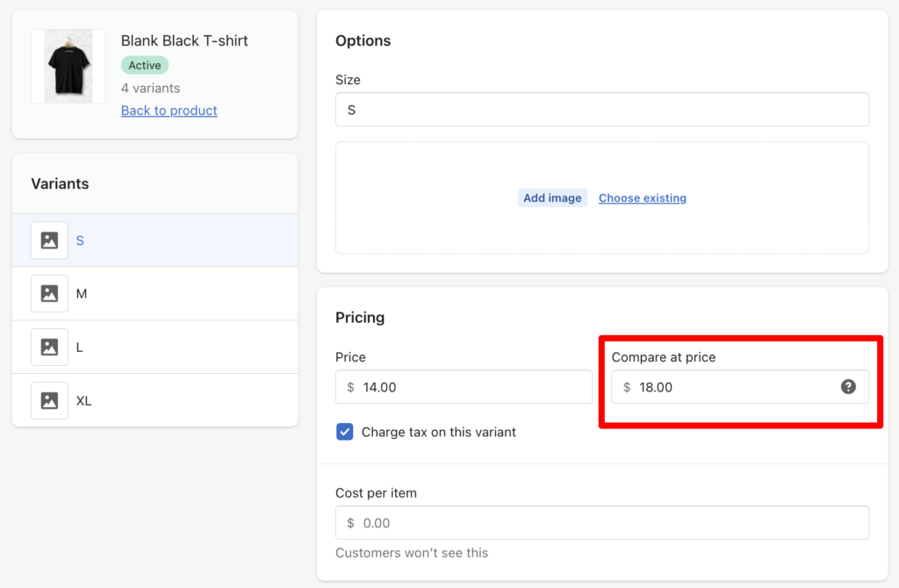Focus the Cost per item field
The height and width of the screenshot is (588, 899).
(x=602, y=523)
